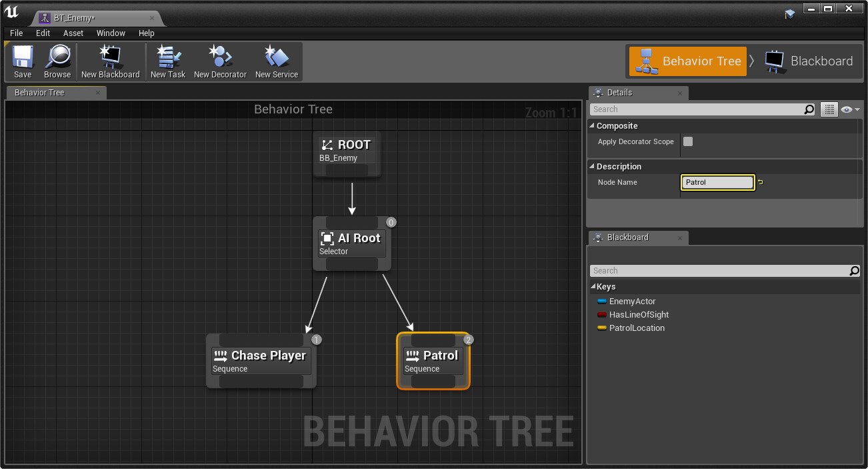Screen dimensions: 868x469
Task: Add a New Decorator node
Action: click(220, 61)
